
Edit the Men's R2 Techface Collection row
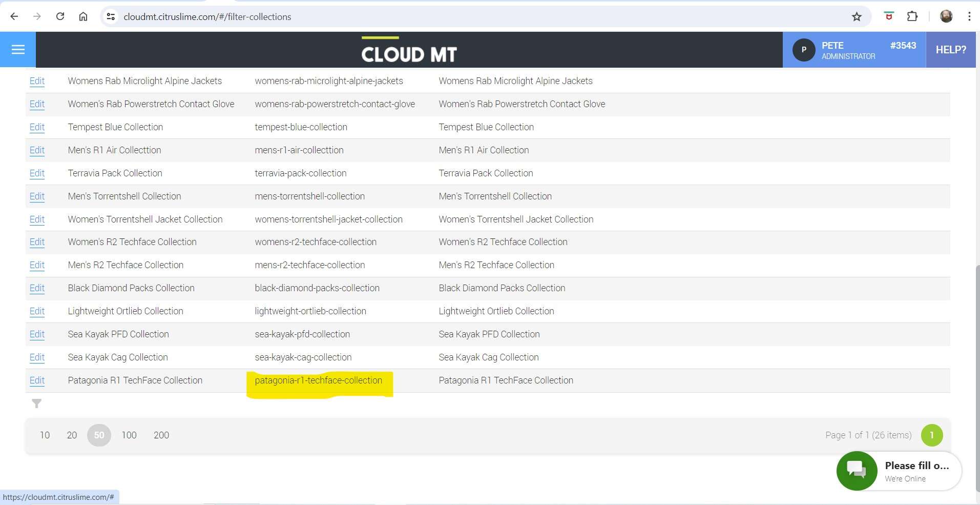coord(37,265)
